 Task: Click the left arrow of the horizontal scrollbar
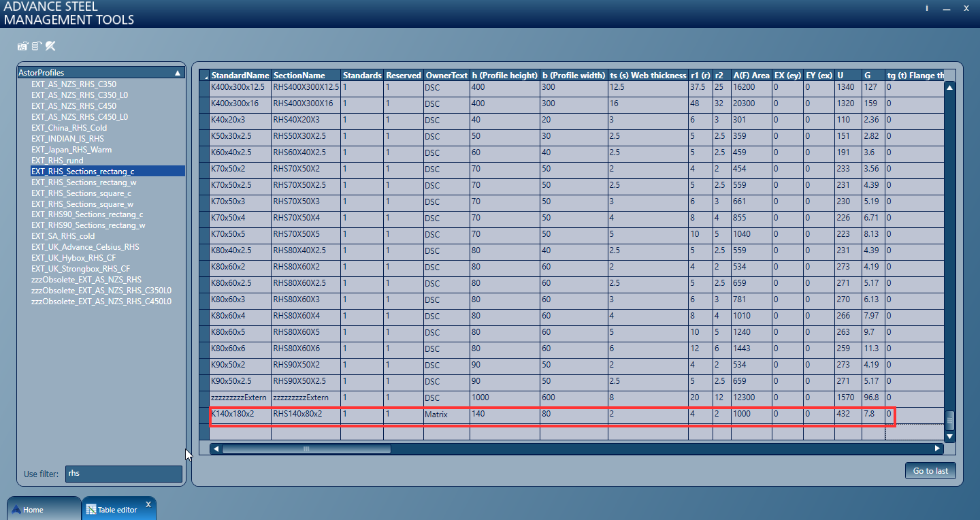click(x=216, y=449)
